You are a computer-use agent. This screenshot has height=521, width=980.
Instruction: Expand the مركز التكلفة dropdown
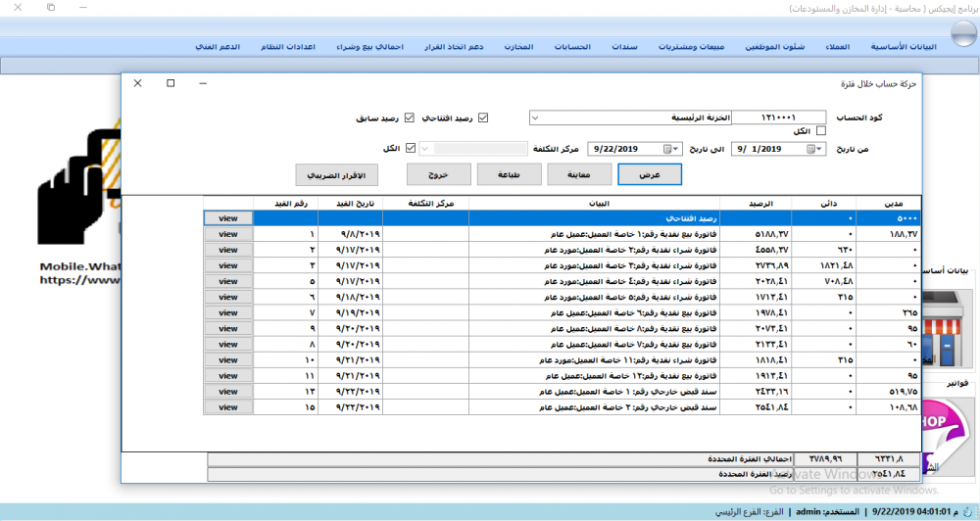(425, 149)
